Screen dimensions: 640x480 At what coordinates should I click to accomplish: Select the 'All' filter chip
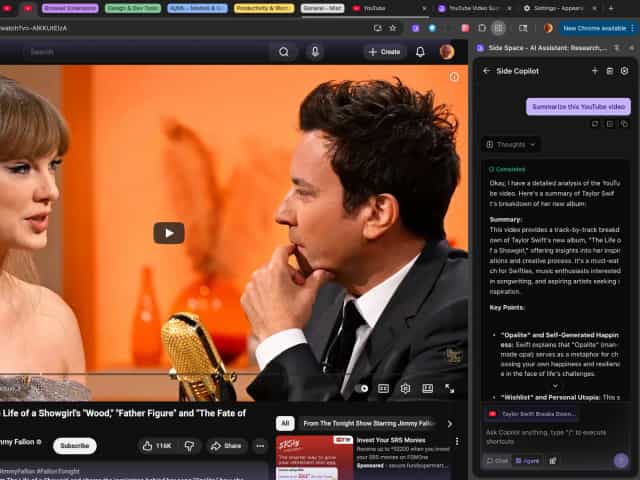[285, 423]
